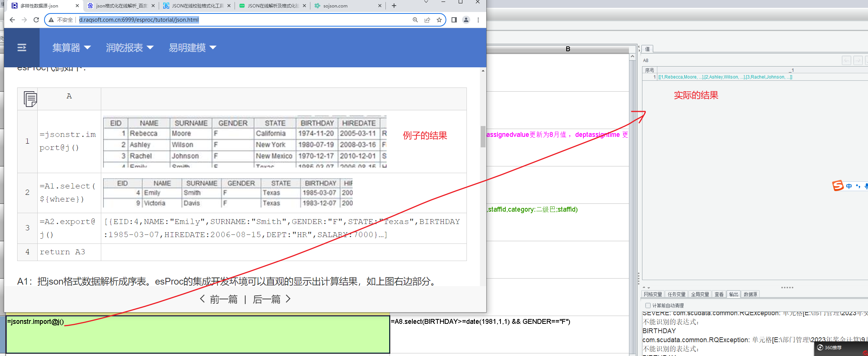The image size is (868, 356).
Task: Close the 多样性数据源-json tab
Action: point(77,6)
